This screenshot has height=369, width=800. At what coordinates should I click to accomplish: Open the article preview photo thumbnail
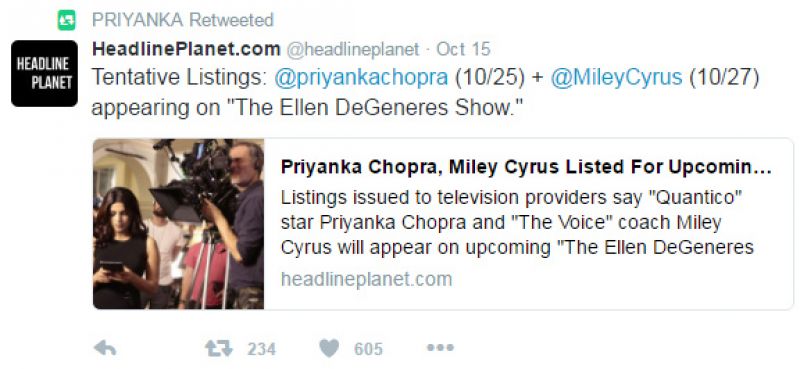[x=179, y=224]
